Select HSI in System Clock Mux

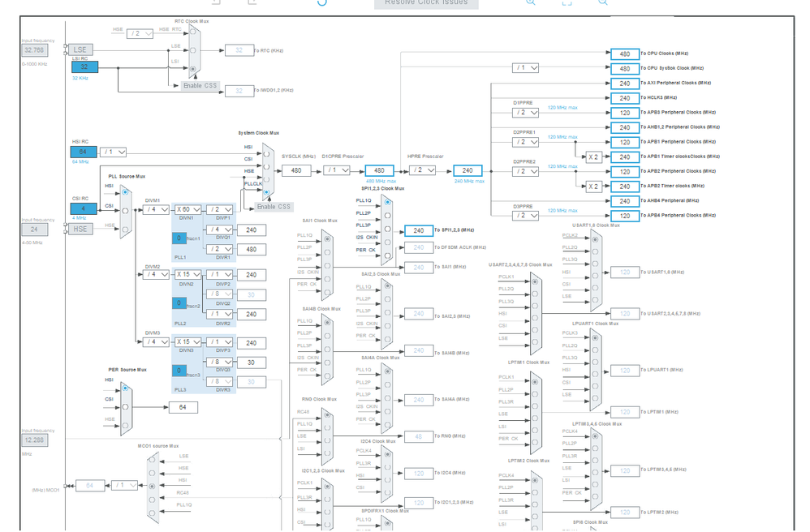[266, 154]
